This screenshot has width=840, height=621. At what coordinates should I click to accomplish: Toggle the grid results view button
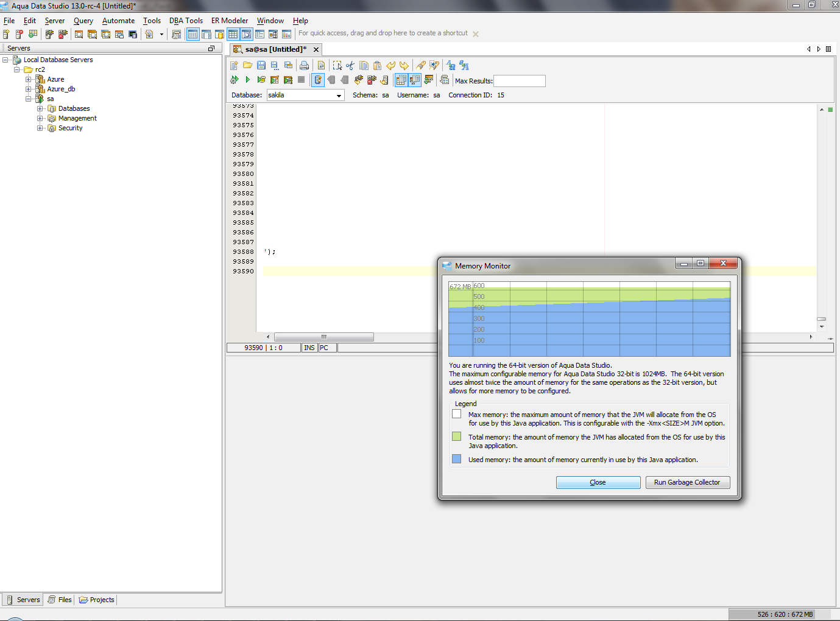401,80
